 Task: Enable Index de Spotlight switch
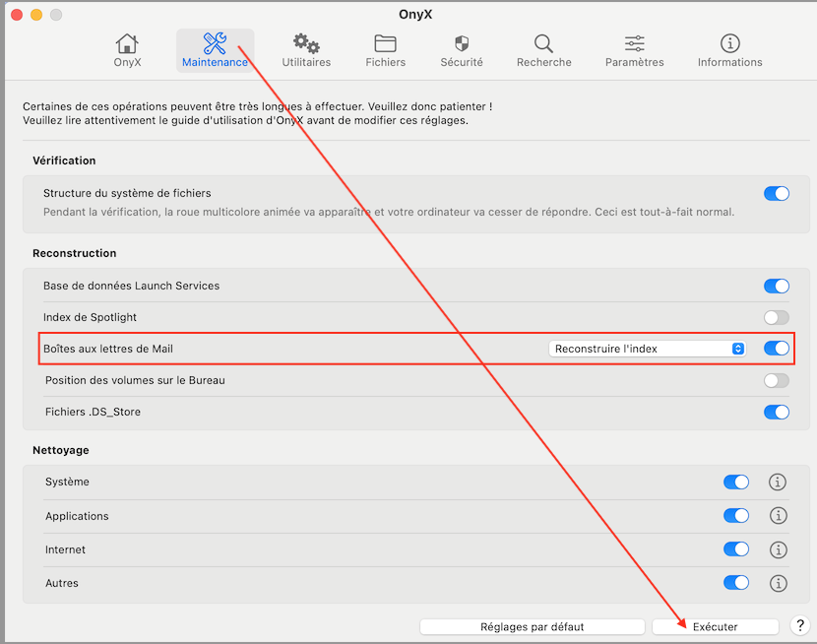[777, 317]
